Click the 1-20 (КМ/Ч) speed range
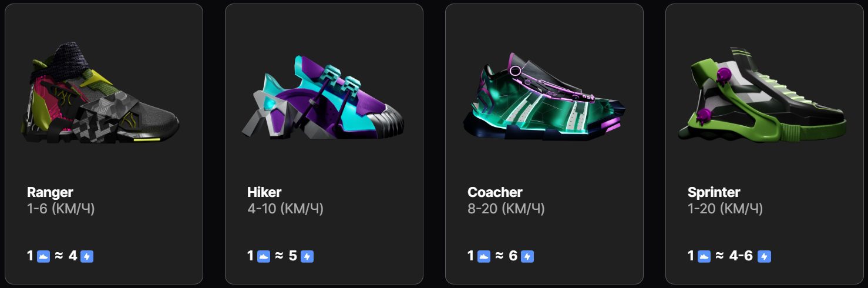This screenshot has width=868, height=288. coord(725,209)
